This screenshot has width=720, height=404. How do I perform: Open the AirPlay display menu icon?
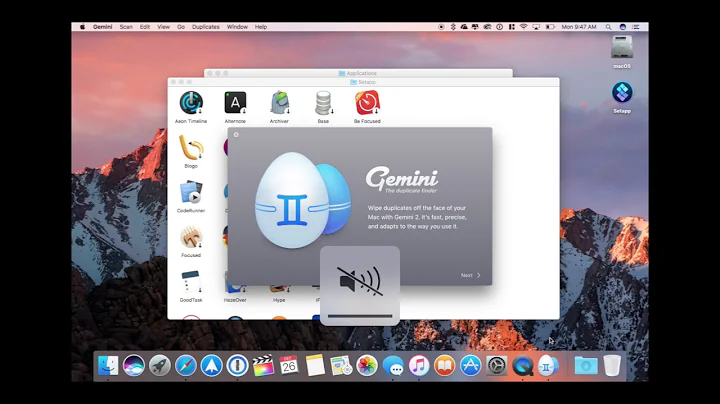pos(536,27)
